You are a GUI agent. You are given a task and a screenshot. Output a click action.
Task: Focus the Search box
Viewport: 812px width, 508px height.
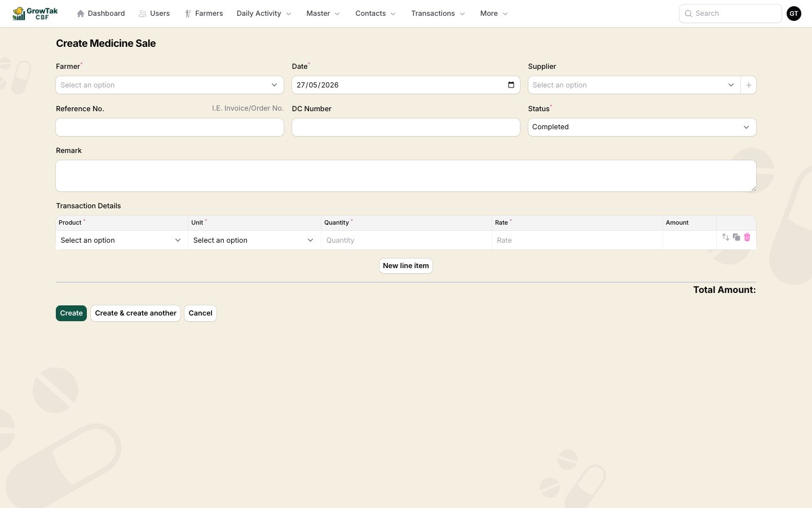coord(730,14)
